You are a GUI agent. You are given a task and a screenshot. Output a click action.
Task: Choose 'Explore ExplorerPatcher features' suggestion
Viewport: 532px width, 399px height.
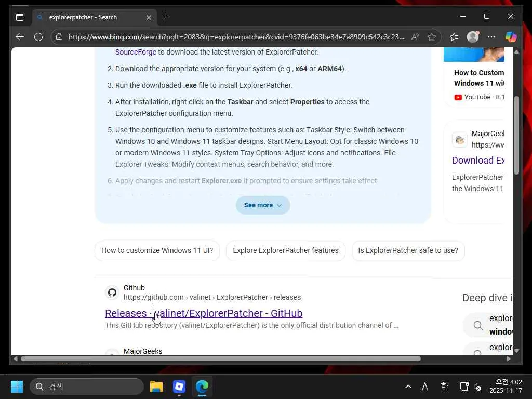tap(286, 250)
